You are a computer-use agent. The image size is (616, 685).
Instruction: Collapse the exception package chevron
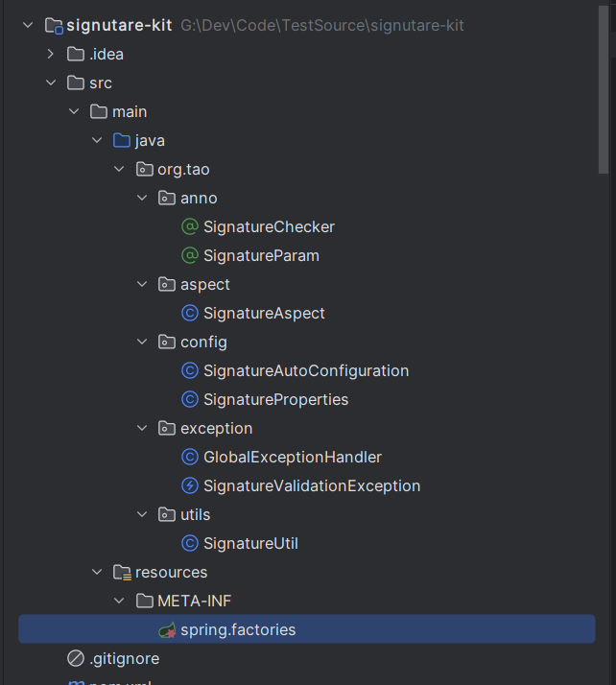tap(142, 428)
